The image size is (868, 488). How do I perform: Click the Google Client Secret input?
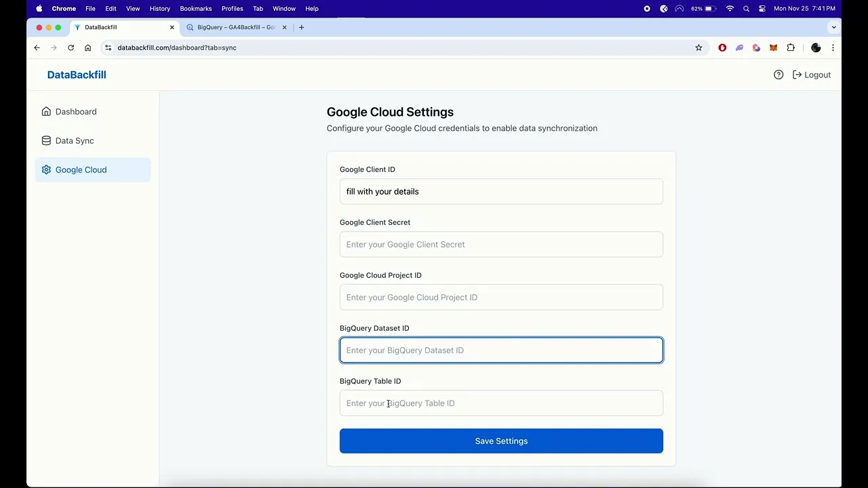pos(501,245)
